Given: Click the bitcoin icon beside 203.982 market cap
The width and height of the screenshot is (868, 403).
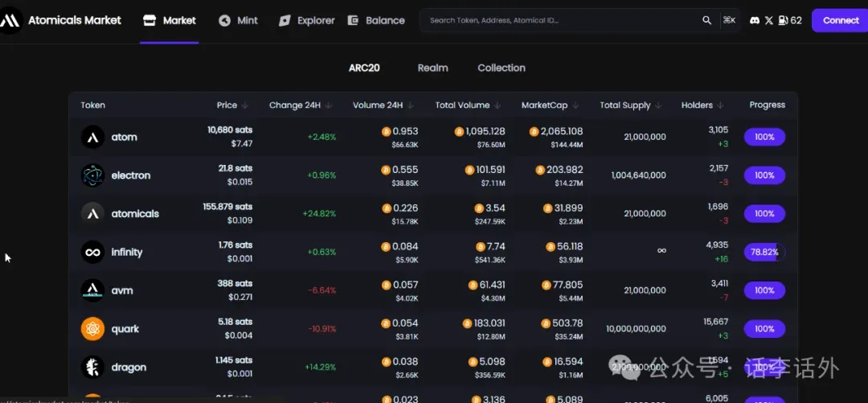Looking at the screenshot, I should [x=540, y=171].
